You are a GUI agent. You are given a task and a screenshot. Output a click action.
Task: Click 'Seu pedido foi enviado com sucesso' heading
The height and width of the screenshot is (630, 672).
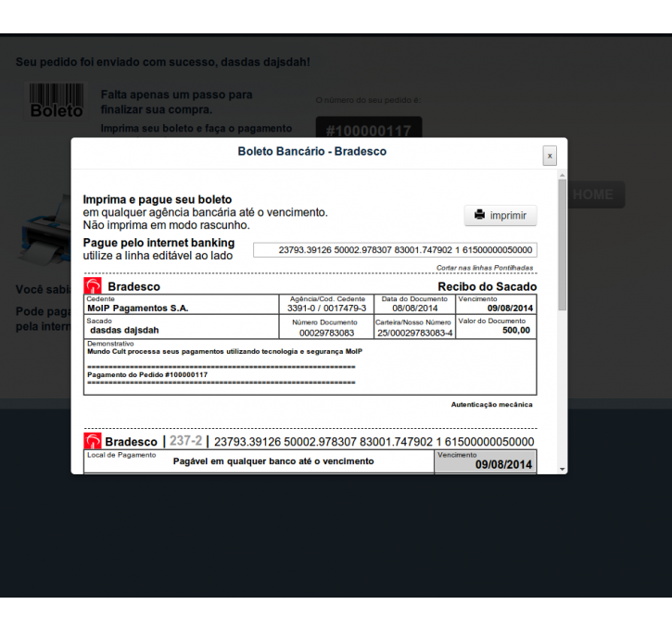click(163, 62)
